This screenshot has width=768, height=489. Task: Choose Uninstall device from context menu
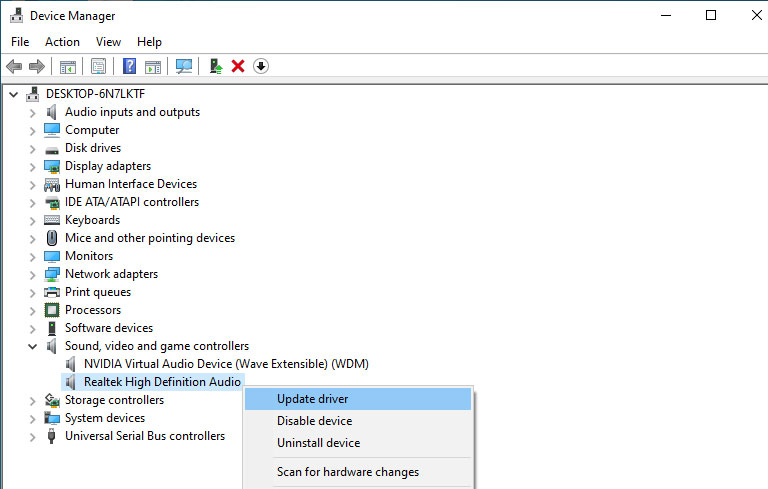tap(358, 443)
